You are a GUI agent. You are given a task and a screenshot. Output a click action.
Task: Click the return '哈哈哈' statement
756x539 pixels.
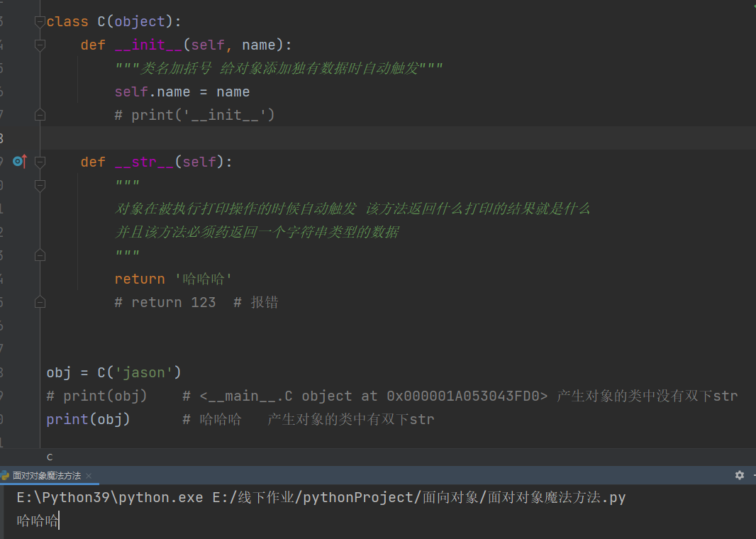pos(173,279)
